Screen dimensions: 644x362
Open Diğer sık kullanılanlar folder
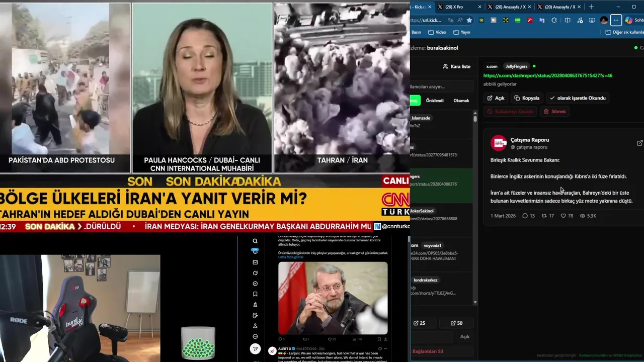[624, 32]
